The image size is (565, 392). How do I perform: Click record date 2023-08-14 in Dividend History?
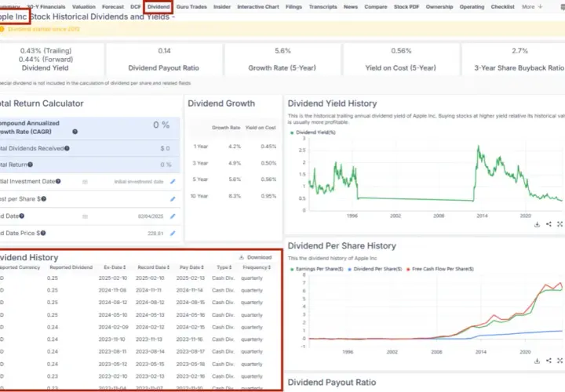pyautogui.click(x=150, y=351)
